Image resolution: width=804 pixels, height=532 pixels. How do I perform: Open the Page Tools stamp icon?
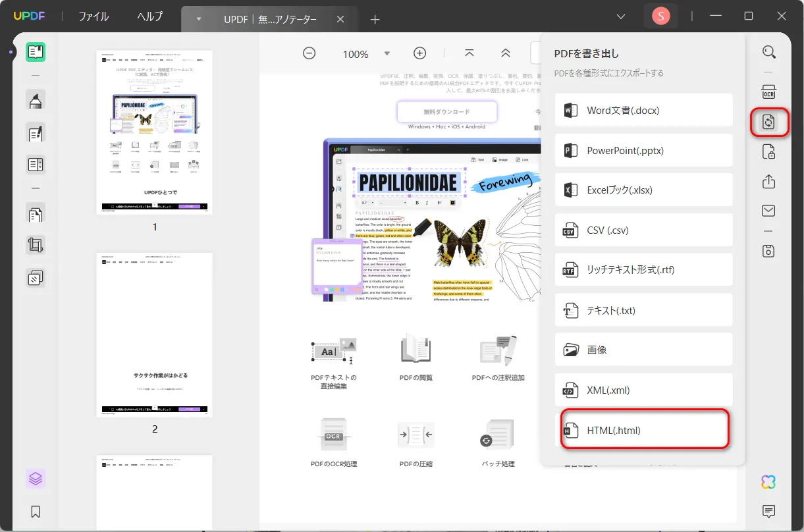pos(36,278)
